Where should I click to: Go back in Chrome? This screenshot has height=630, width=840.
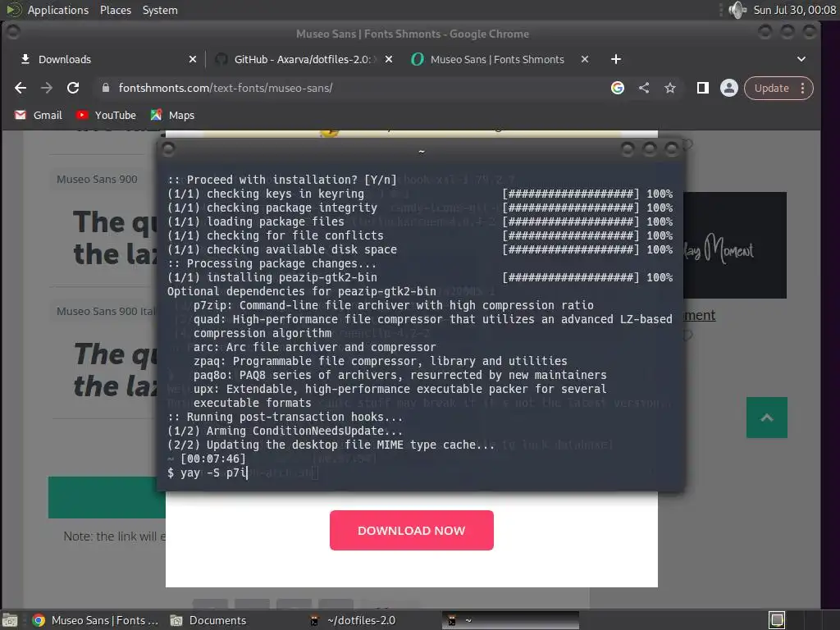pyautogui.click(x=21, y=88)
